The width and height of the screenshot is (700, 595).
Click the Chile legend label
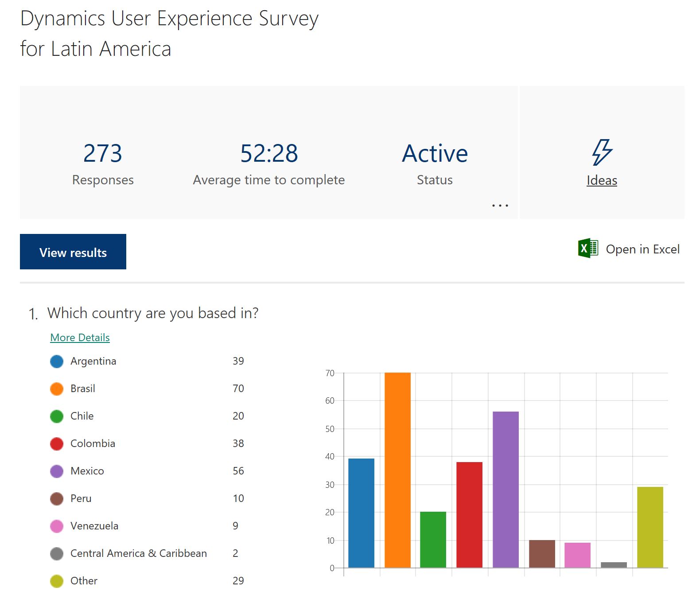[x=82, y=416]
